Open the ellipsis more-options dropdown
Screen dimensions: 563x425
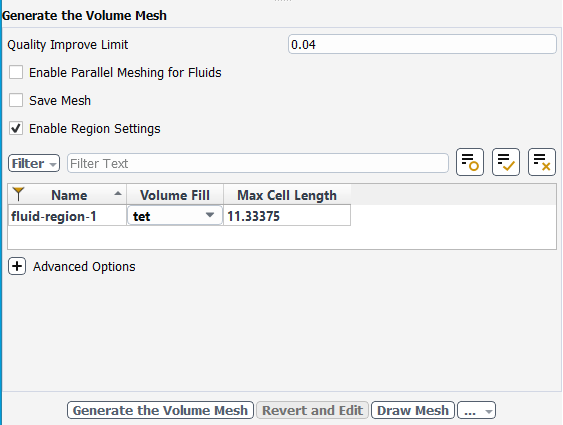(x=476, y=410)
